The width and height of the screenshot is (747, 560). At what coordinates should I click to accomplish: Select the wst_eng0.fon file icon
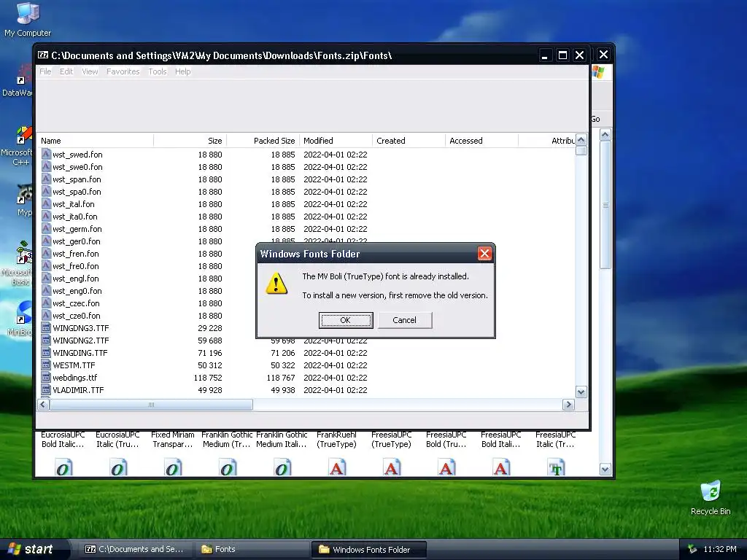click(46, 290)
